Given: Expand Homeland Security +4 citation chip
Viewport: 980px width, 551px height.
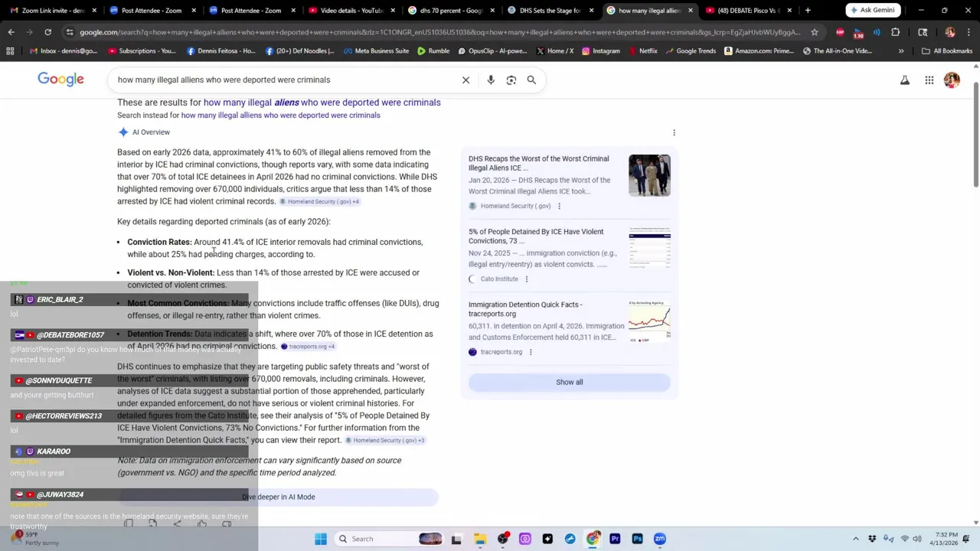Looking at the screenshot, I should click(319, 201).
